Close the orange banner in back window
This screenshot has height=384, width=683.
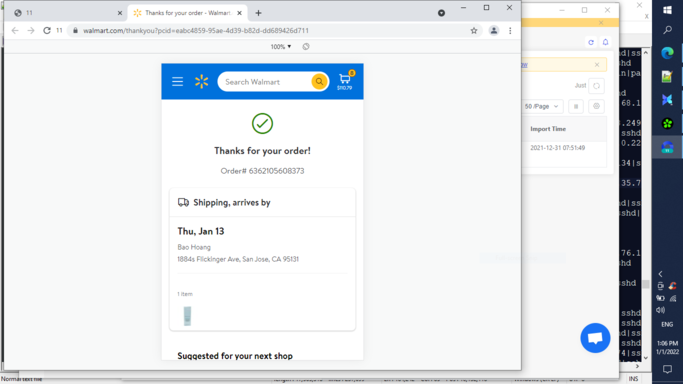(x=601, y=23)
